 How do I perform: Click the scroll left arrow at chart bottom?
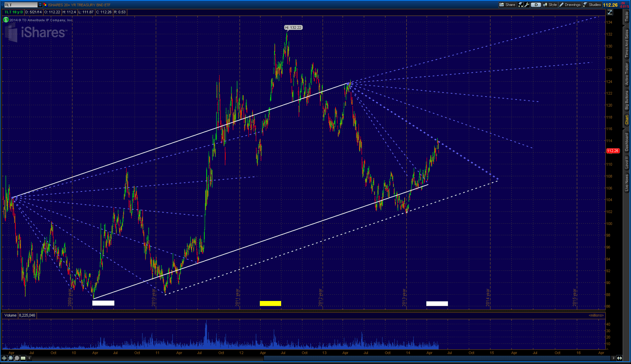[29, 358]
